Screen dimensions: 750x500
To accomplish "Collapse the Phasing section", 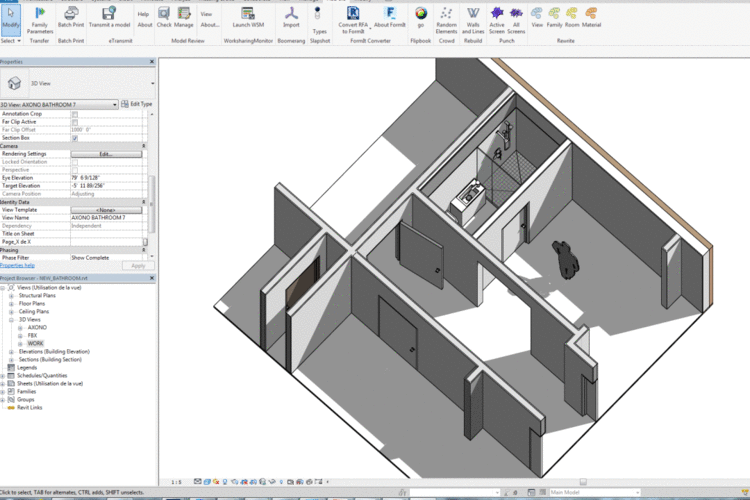I will click(x=143, y=250).
